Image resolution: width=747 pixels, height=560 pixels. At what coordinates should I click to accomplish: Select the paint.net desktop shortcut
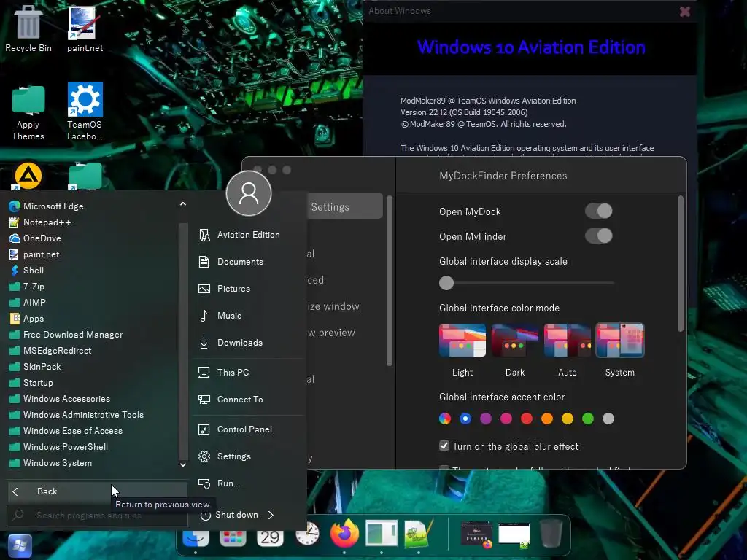[x=85, y=28]
